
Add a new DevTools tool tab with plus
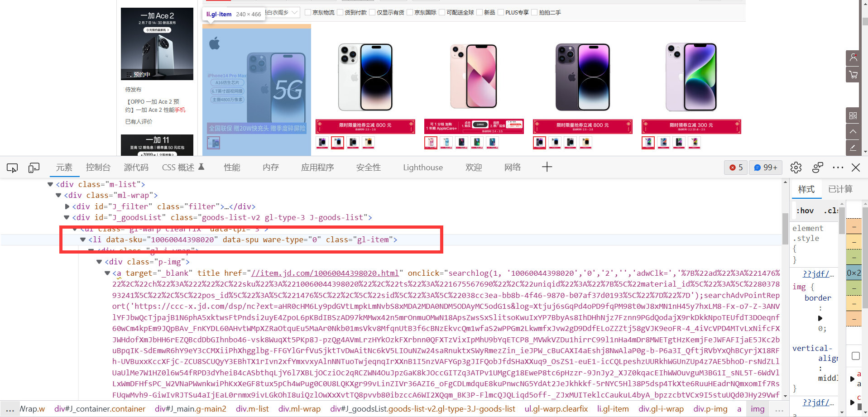(547, 167)
